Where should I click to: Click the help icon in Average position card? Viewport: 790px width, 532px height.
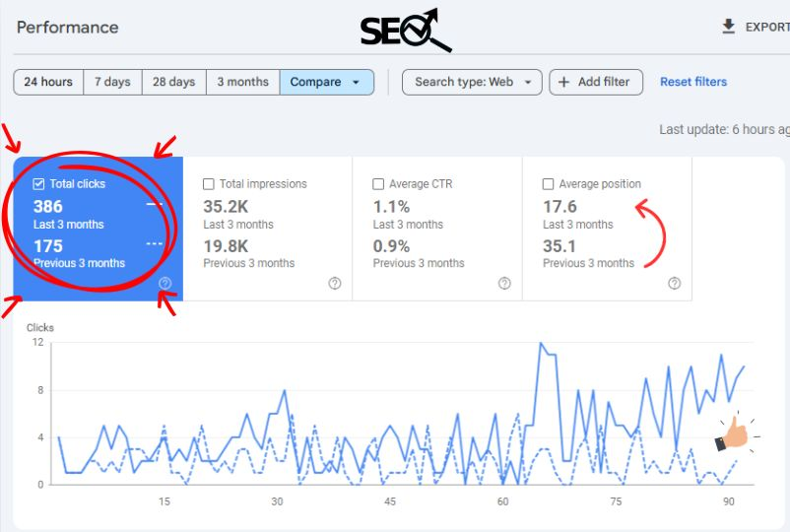pos(674,284)
